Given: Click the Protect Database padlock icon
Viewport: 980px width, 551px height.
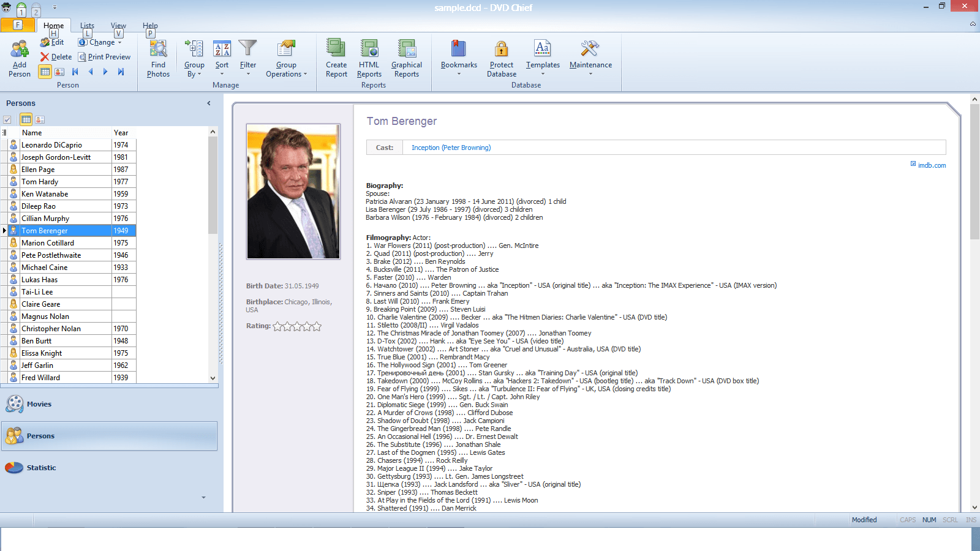Looking at the screenshot, I should point(502,48).
